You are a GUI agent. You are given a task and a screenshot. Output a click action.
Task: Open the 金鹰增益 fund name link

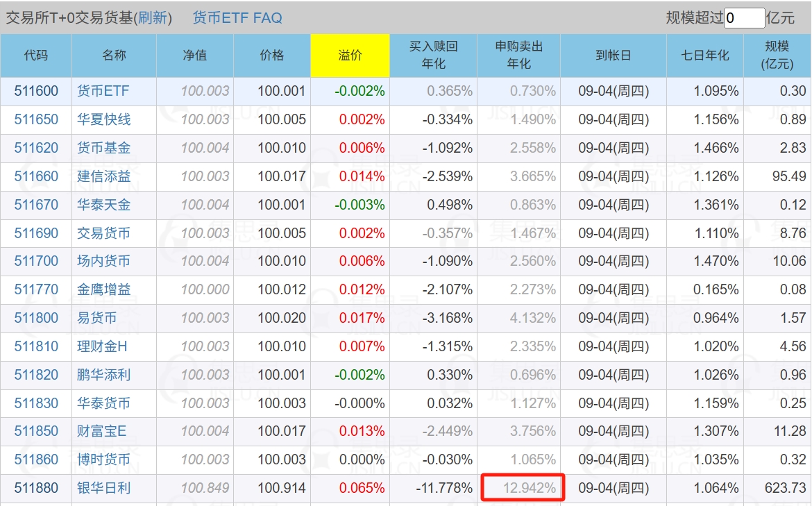pyautogui.click(x=103, y=289)
